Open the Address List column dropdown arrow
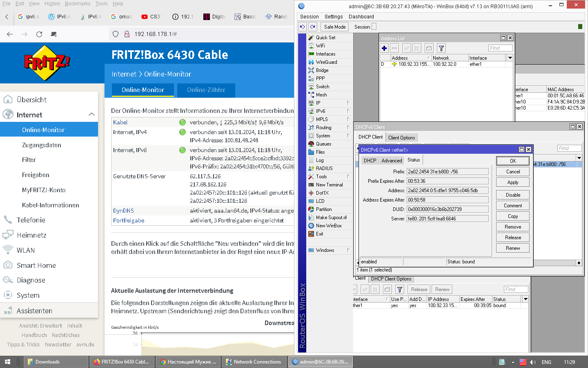Image resolution: width=588 pixels, height=368 pixels. click(x=510, y=58)
